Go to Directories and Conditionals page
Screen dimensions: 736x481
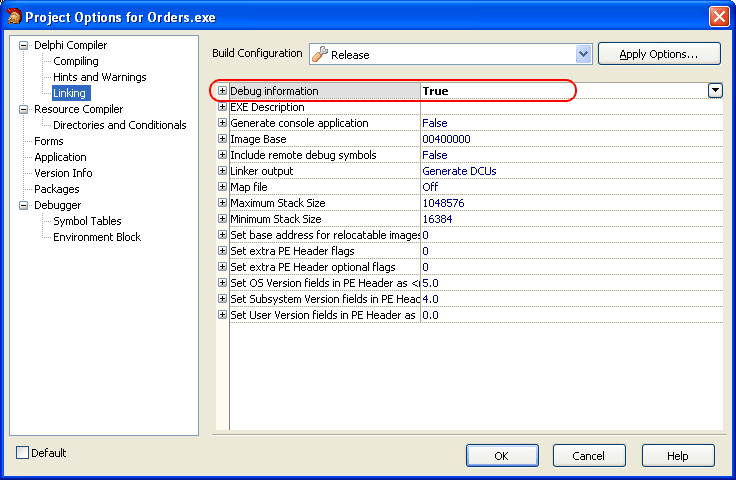pyautogui.click(x=119, y=125)
